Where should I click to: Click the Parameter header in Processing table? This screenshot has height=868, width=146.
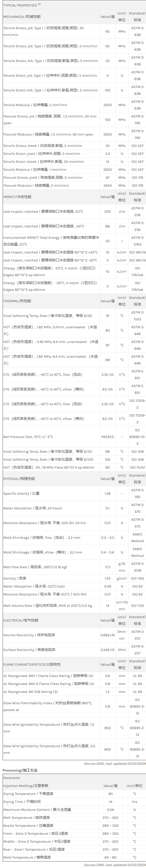tap(12, 778)
